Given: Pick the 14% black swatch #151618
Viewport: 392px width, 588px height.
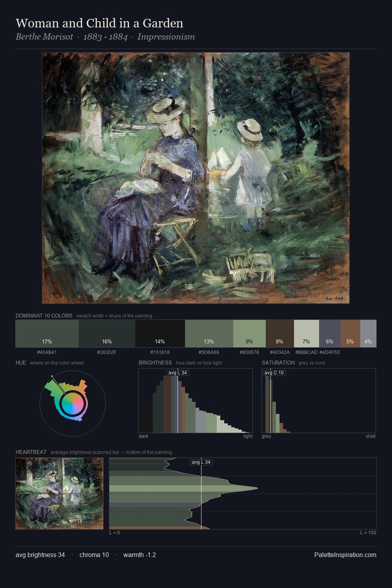Looking at the screenshot, I should (x=160, y=334).
